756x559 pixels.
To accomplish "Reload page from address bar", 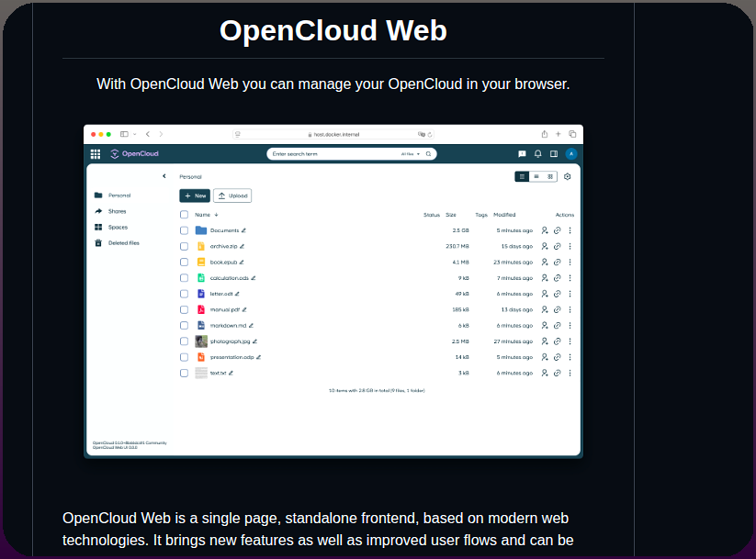I will tap(430, 134).
